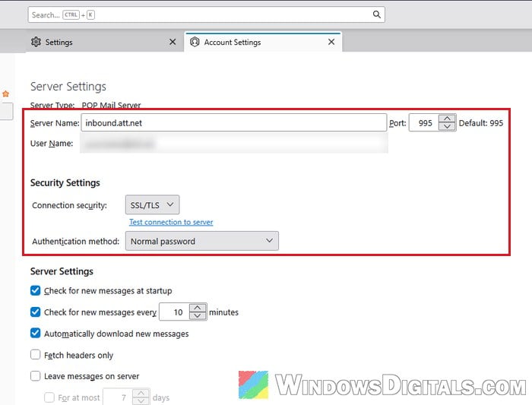The height and width of the screenshot is (405, 532).
Task: Switch to the Settings tab
Action: [105, 42]
